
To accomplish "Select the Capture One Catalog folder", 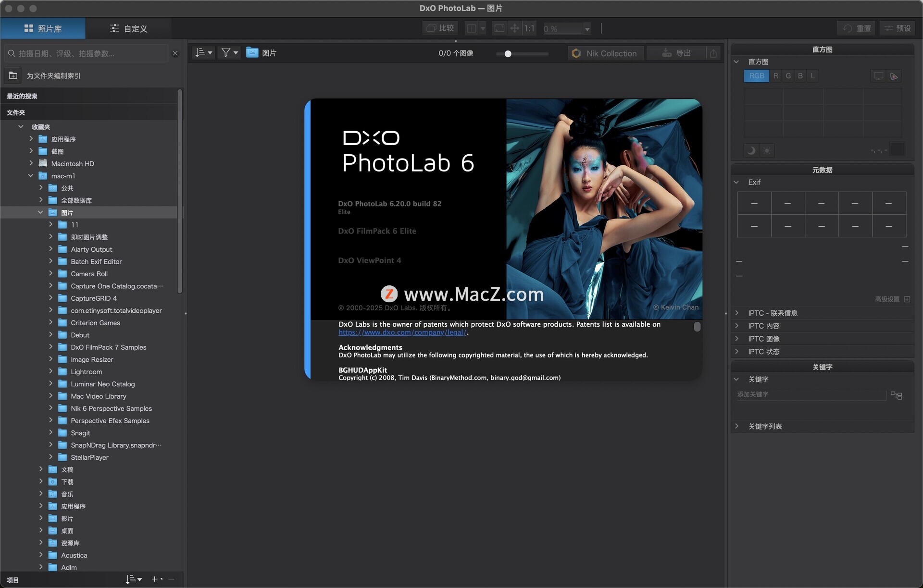I will click(117, 286).
